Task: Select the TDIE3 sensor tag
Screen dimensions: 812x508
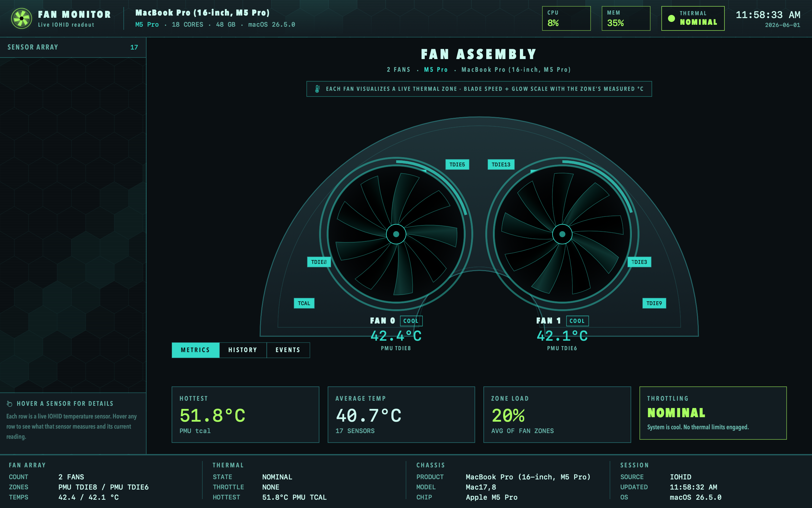Action: (x=639, y=262)
